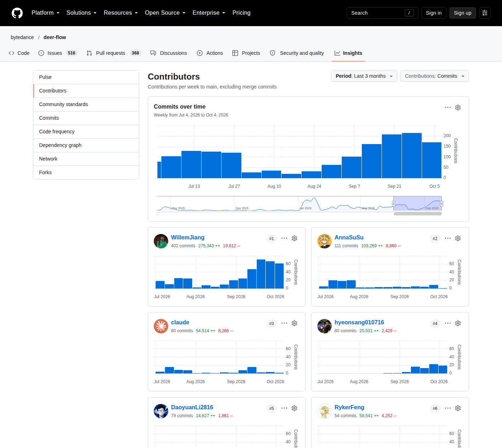Switch to the Issues tab

(58, 53)
